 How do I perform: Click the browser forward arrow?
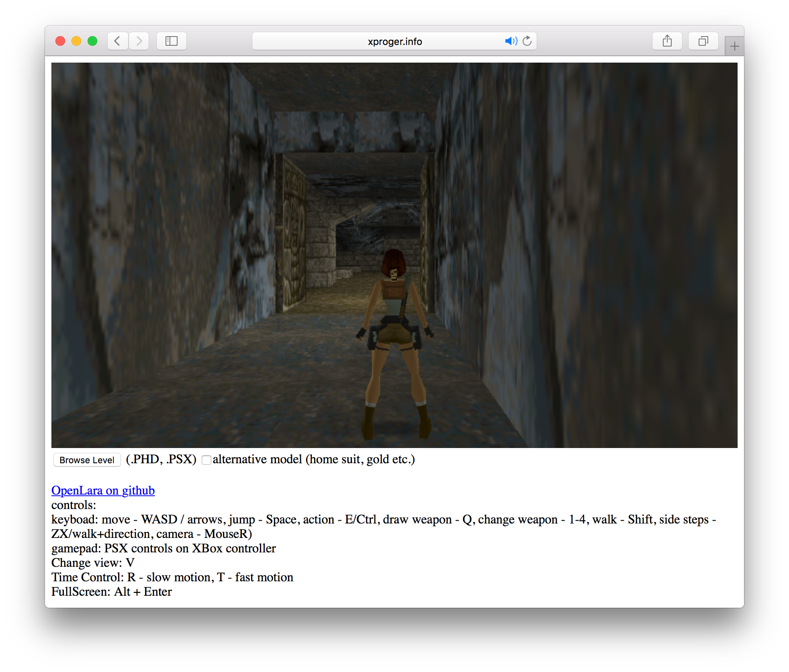(139, 41)
